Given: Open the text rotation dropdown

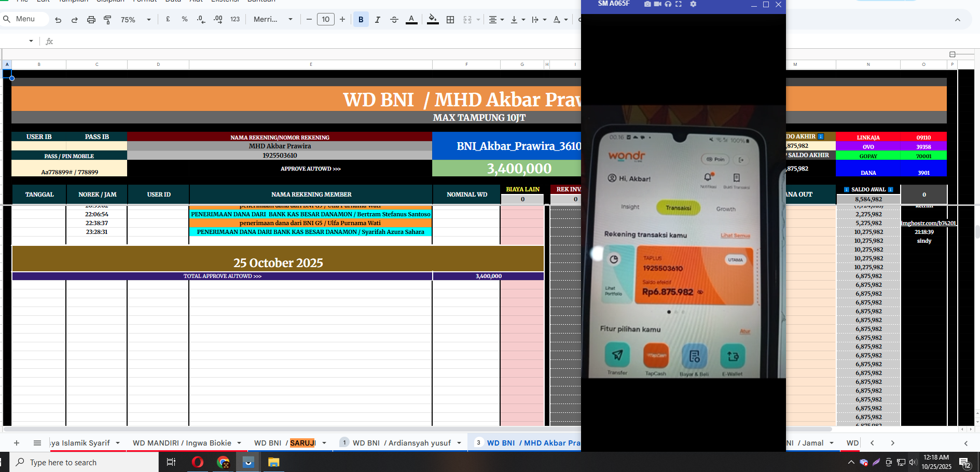Looking at the screenshot, I should click(x=560, y=19).
